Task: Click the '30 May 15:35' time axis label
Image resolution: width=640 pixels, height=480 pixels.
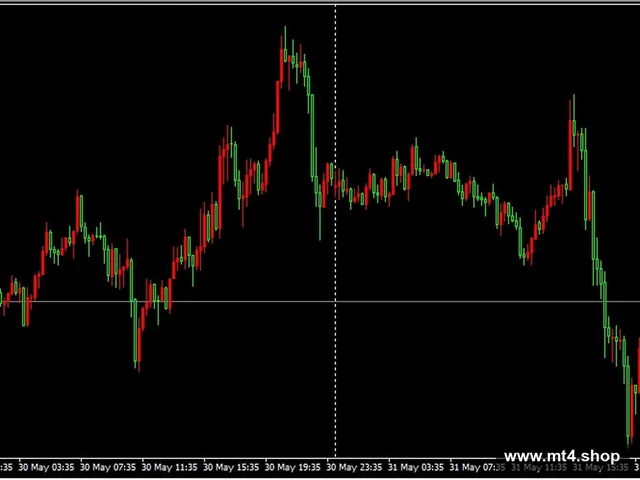Action: [231, 467]
